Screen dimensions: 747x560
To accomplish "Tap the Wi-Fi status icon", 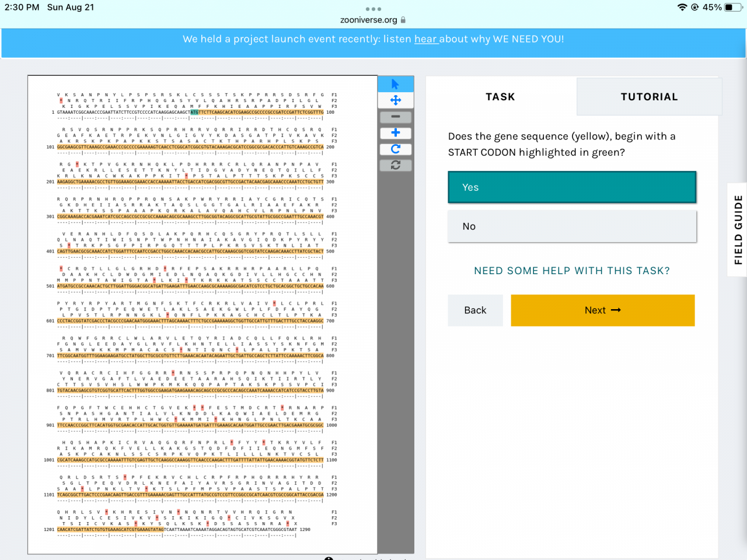I will 682,8.
